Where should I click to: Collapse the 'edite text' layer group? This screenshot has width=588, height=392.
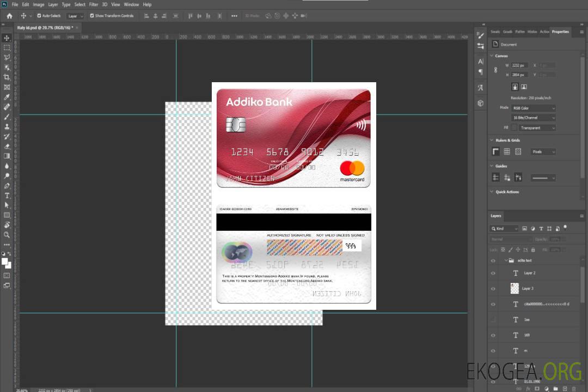click(x=506, y=260)
